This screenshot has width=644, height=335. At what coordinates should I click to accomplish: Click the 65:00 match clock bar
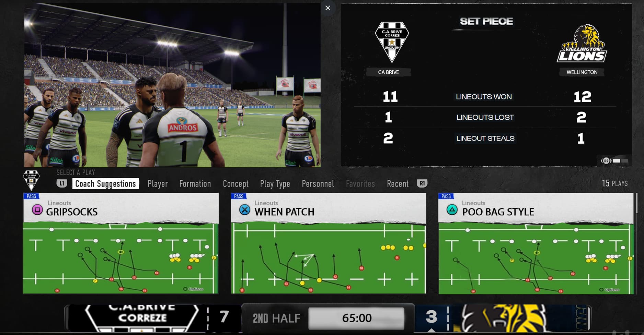[357, 318]
